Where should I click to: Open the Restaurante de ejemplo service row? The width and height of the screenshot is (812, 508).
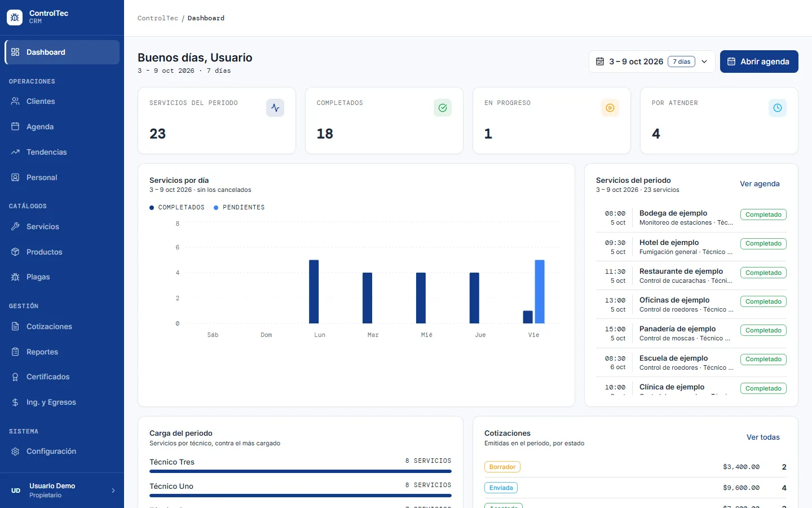(x=691, y=276)
